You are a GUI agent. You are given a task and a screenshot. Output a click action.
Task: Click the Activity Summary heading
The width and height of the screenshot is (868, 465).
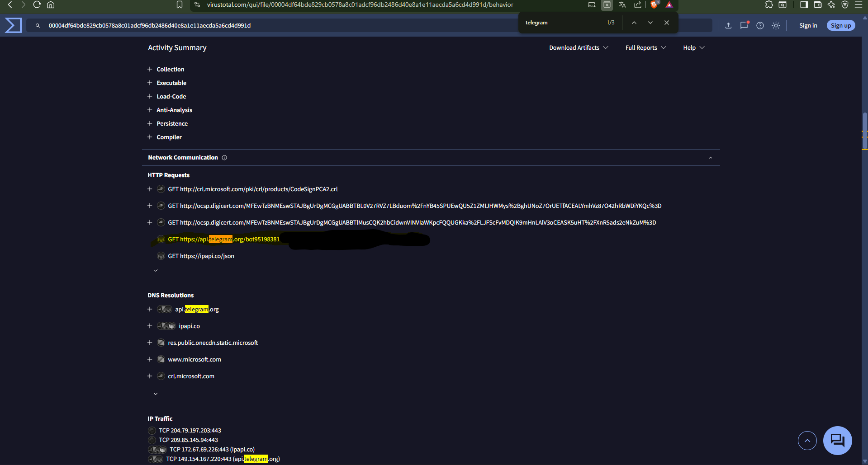pos(177,48)
